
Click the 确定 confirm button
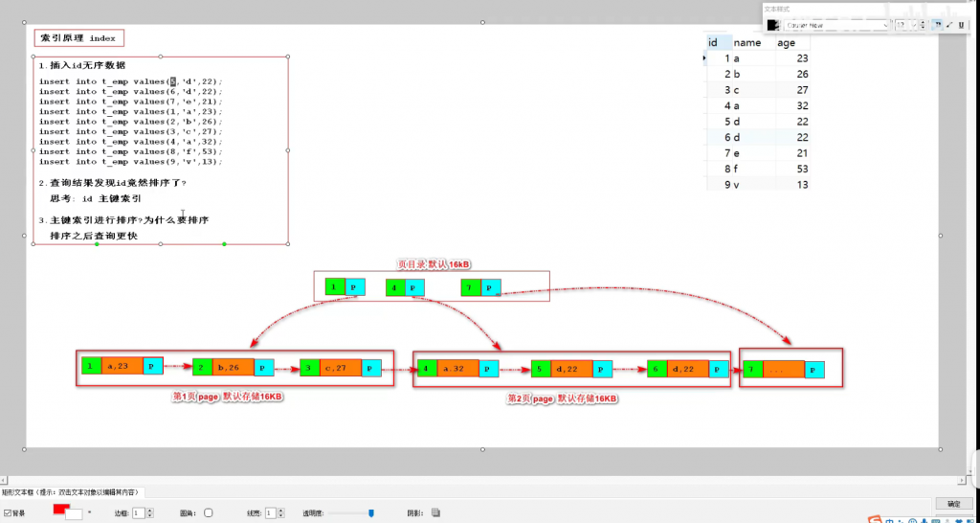tap(953, 503)
